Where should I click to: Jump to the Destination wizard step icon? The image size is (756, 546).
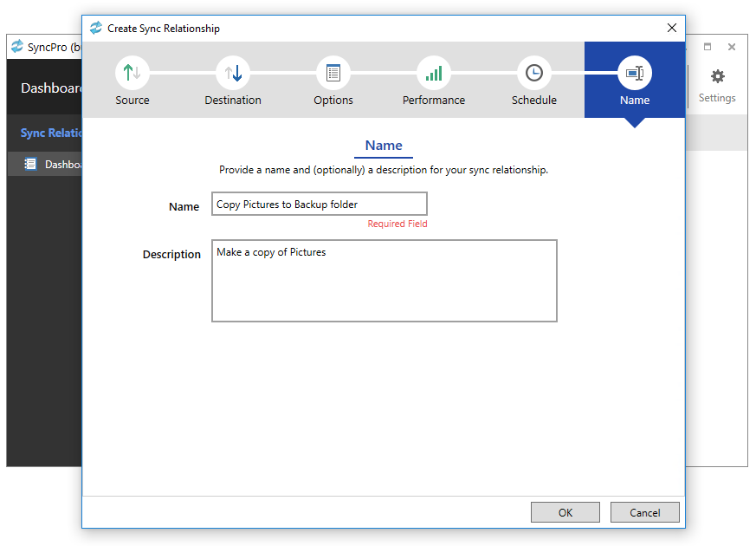pos(233,74)
